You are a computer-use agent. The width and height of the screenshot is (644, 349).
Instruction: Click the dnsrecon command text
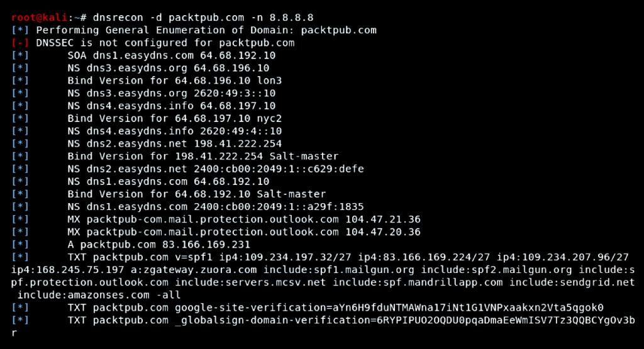coord(203,18)
